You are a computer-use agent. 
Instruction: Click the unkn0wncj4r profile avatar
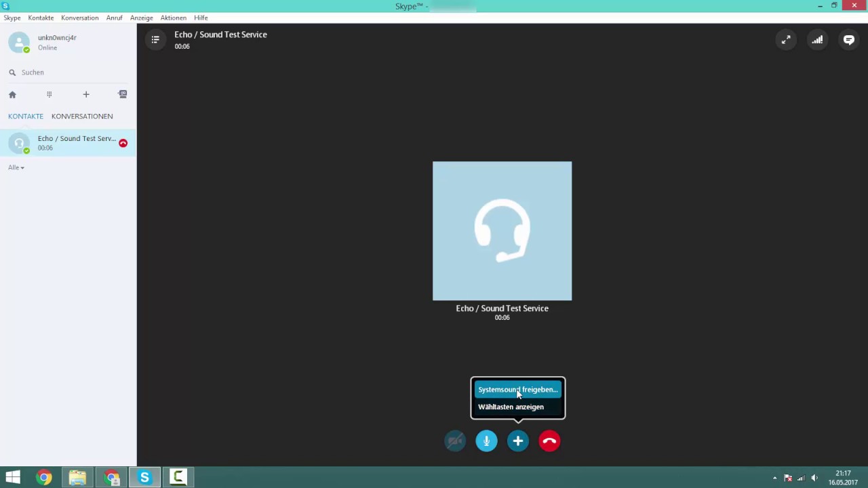19,42
